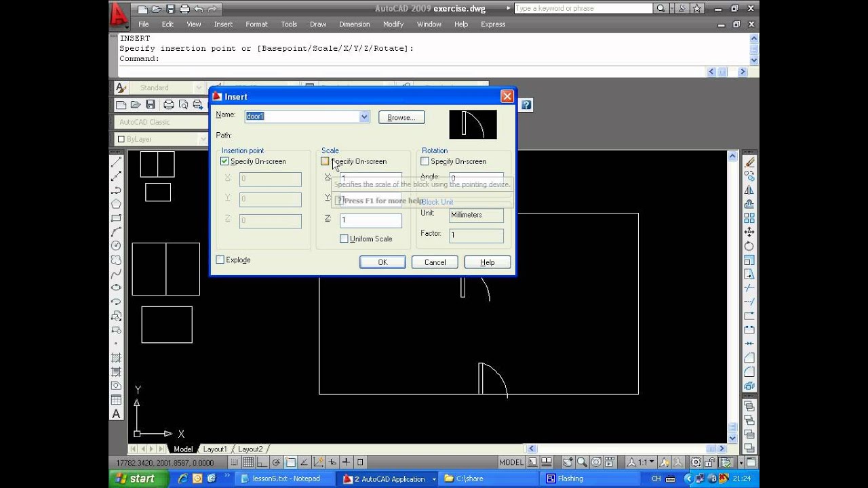Viewport: 868px width, 488px height.
Task: Select the Trim modify tool
Action: pyautogui.click(x=749, y=288)
